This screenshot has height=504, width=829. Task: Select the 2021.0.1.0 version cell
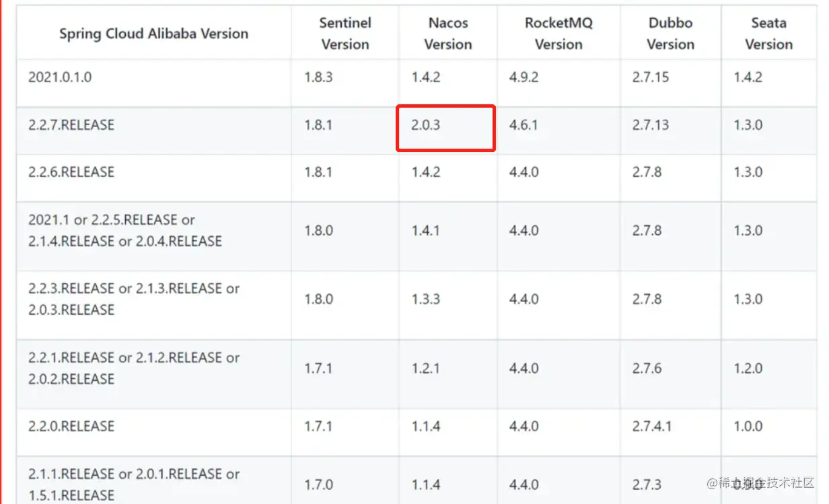coord(154,83)
